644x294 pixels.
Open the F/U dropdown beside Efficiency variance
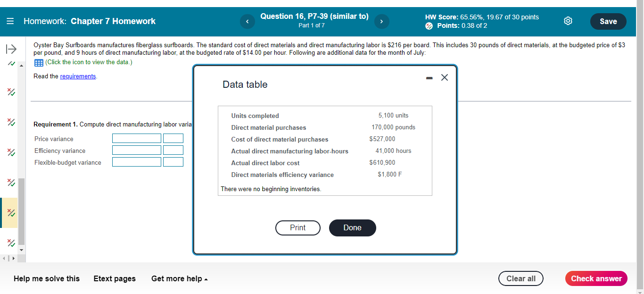(173, 150)
